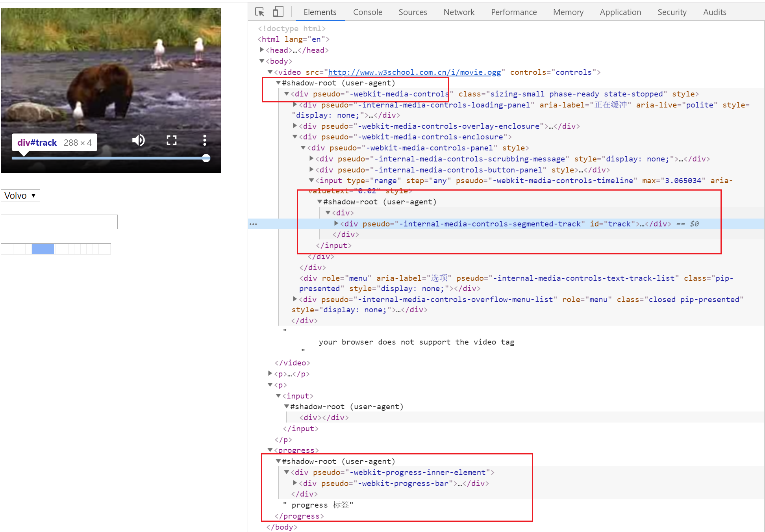Click the ellipsis beside the selected DOM line
This screenshot has width=765, height=532.
click(x=253, y=224)
